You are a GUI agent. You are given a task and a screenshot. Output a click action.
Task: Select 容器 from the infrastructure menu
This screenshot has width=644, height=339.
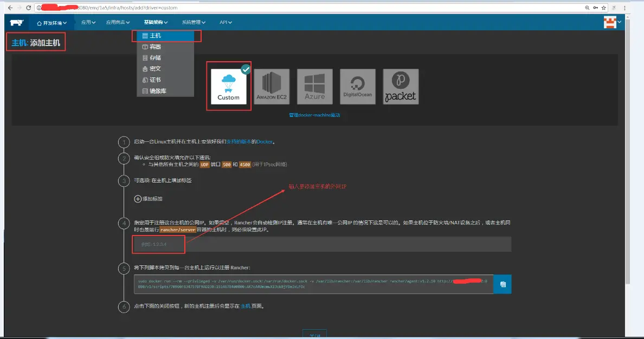click(156, 47)
